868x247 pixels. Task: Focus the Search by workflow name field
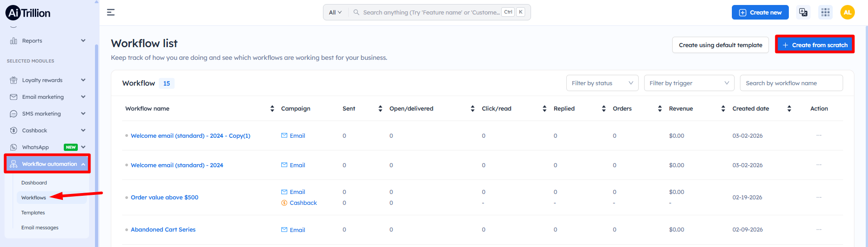[791, 83]
